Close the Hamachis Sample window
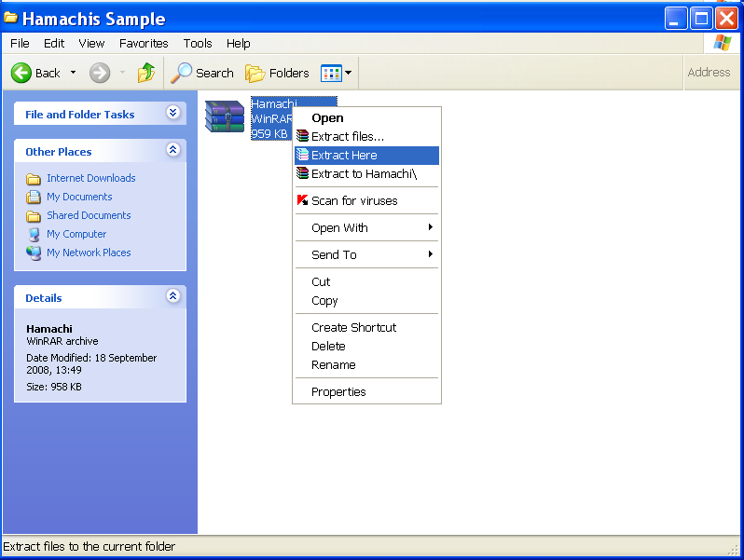The width and height of the screenshot is (744, 560). point(727,19)
